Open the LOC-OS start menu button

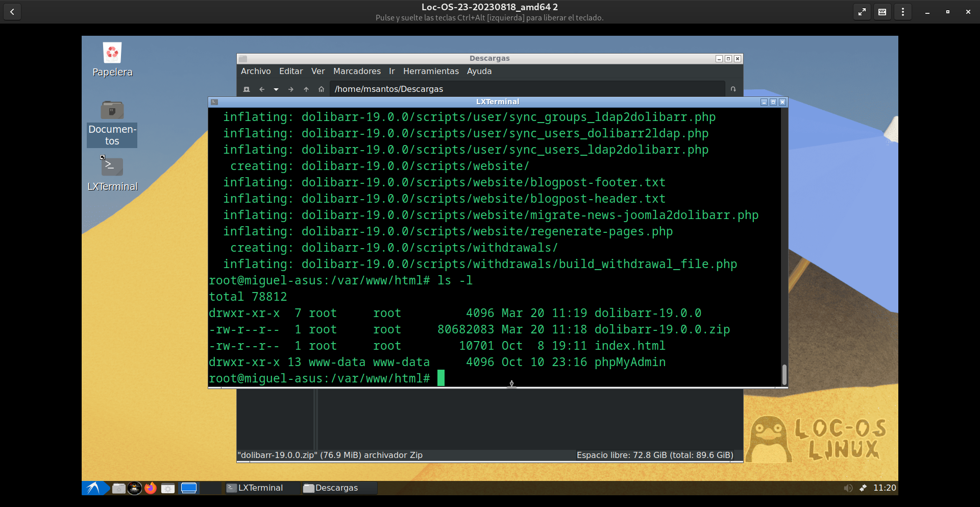(x=94, y=488)
